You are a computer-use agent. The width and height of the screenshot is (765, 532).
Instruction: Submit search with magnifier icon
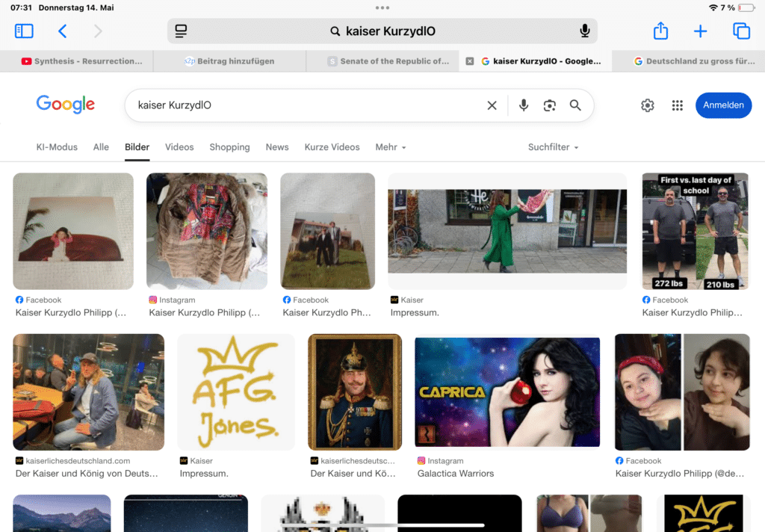pyautogui.click(x=576, y=105)
